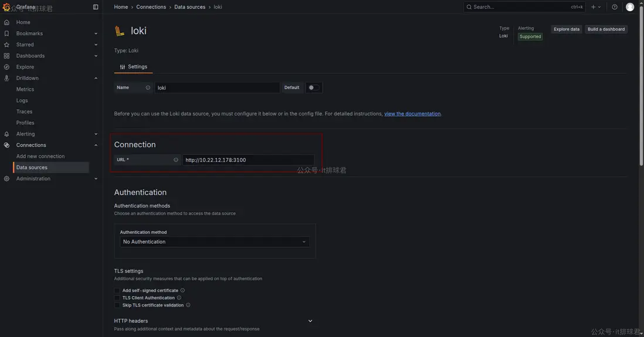The width and height of the screenshot is (644, 337).
Task: Click info icon beside Skip TLS certificate validation
Action: coord(188,305)
